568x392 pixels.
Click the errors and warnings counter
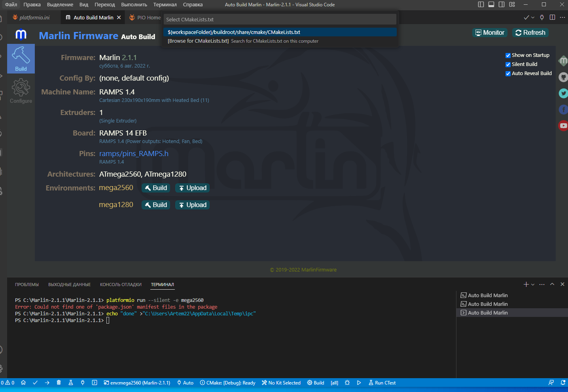[x=8, y=383]
